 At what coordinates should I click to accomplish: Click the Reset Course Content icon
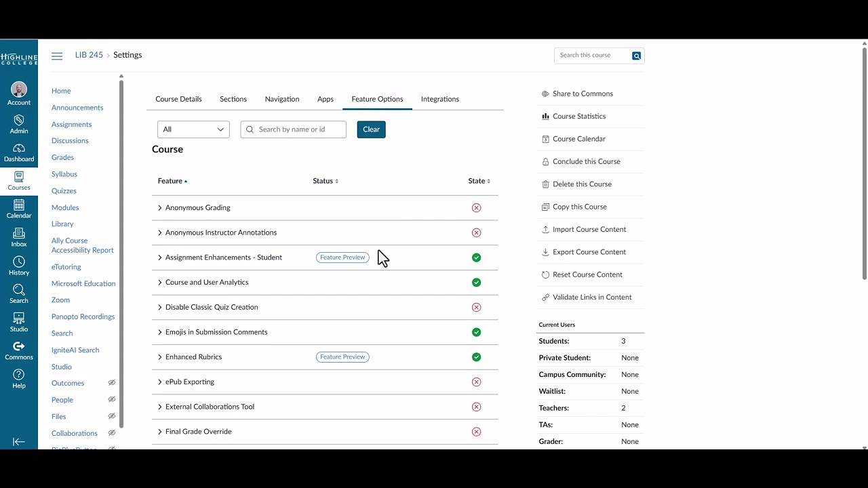click(545, 274)
